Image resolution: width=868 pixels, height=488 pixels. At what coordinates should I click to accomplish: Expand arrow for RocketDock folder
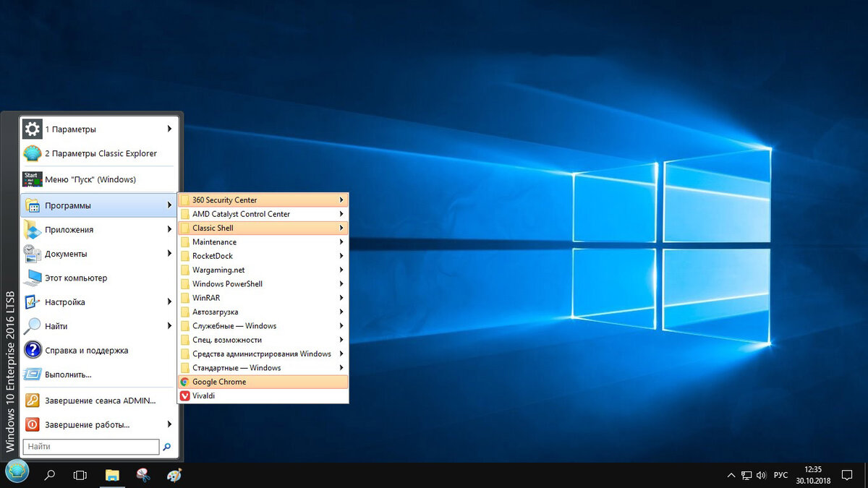click(x=341, y=256)
